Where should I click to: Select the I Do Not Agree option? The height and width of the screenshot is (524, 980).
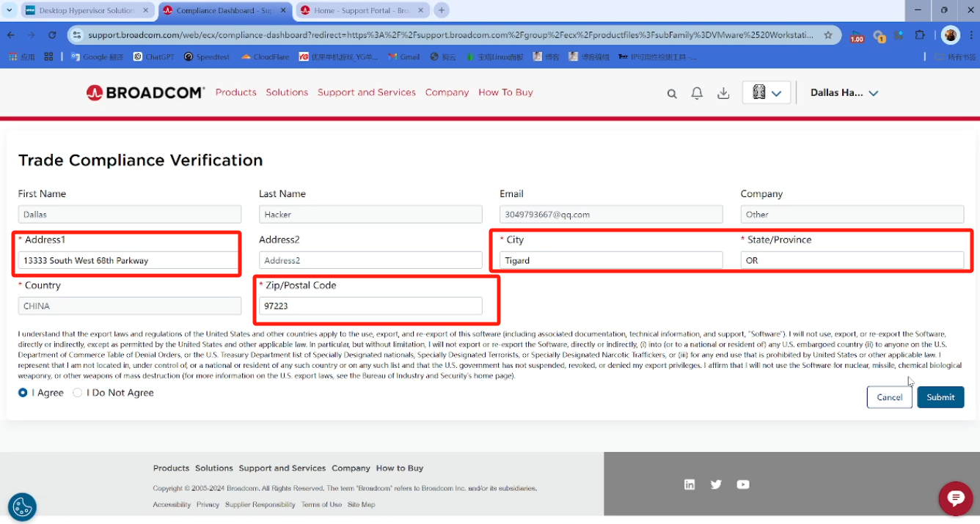(x=78, y=393)
